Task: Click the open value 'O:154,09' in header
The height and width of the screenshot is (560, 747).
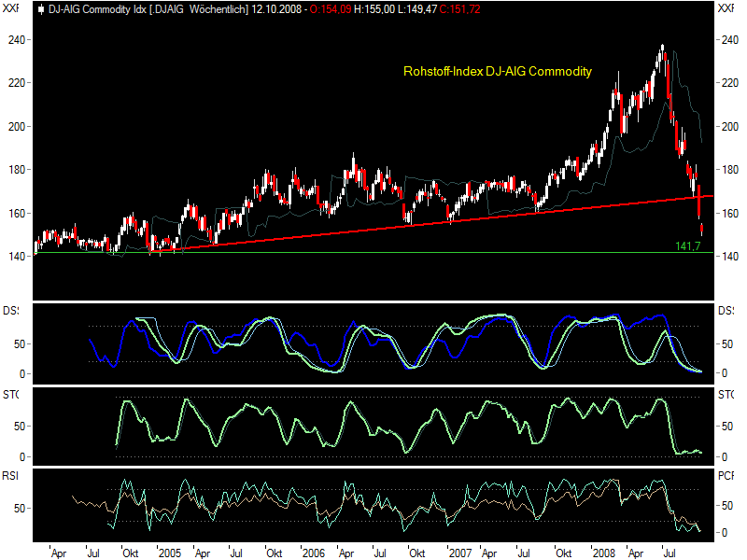Action: pyautogui.click(x=331, y=9)
